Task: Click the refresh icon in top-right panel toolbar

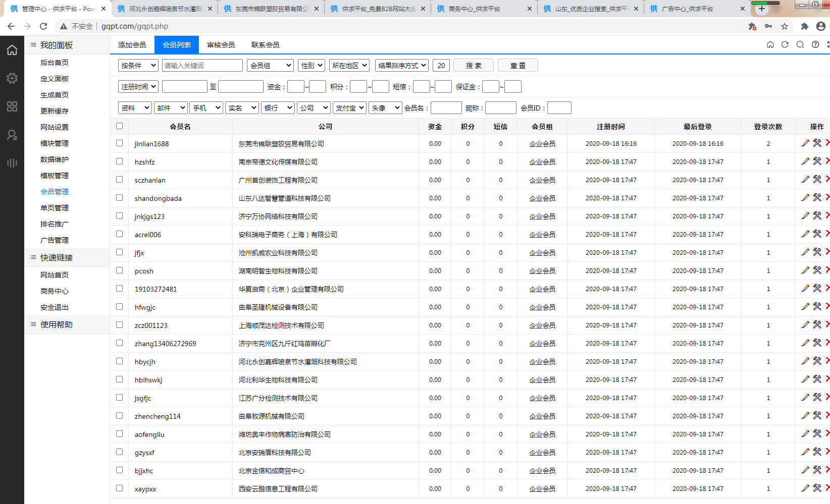Action: pyautogui.click(x=785, y=44)
